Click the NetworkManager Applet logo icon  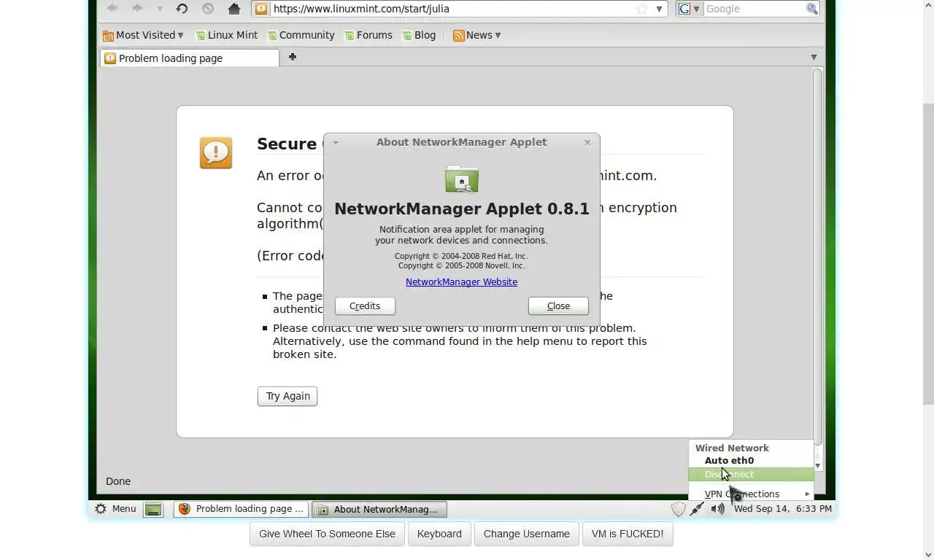point(461,179)
